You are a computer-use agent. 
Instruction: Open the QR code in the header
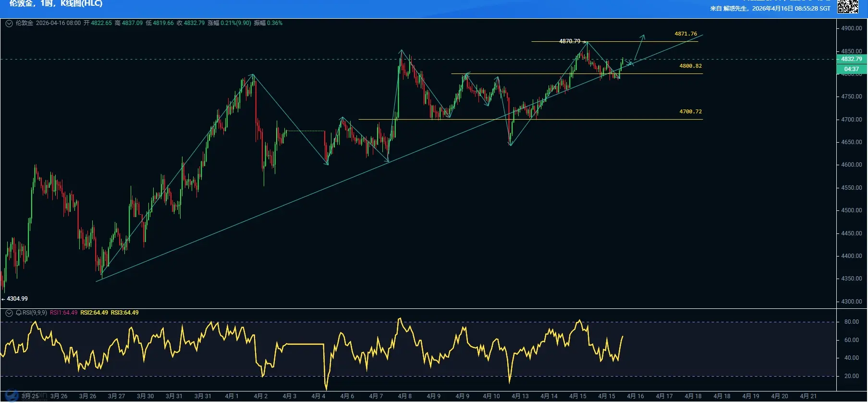[847, 6]
